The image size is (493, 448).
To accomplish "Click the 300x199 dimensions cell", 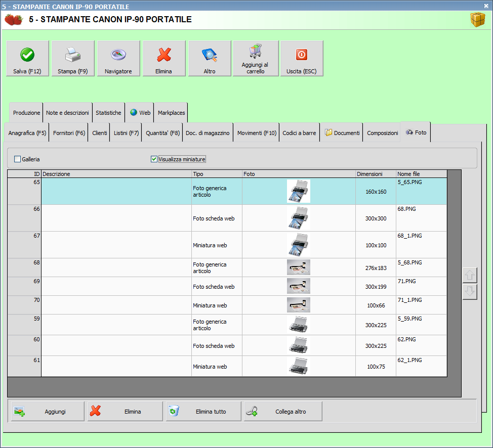I will coord(376,286).
